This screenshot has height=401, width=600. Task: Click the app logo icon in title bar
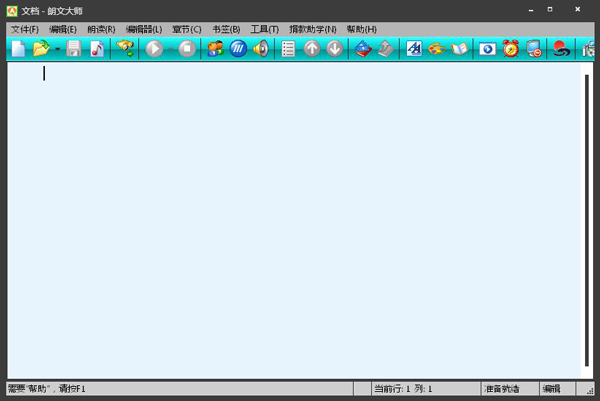(12, 11)
